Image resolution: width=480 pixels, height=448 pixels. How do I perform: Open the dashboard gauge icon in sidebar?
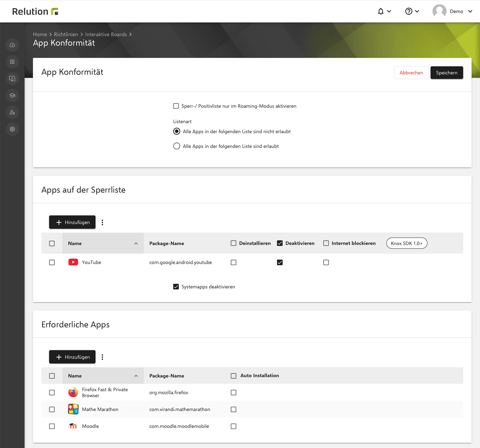[x=12, y=45]
